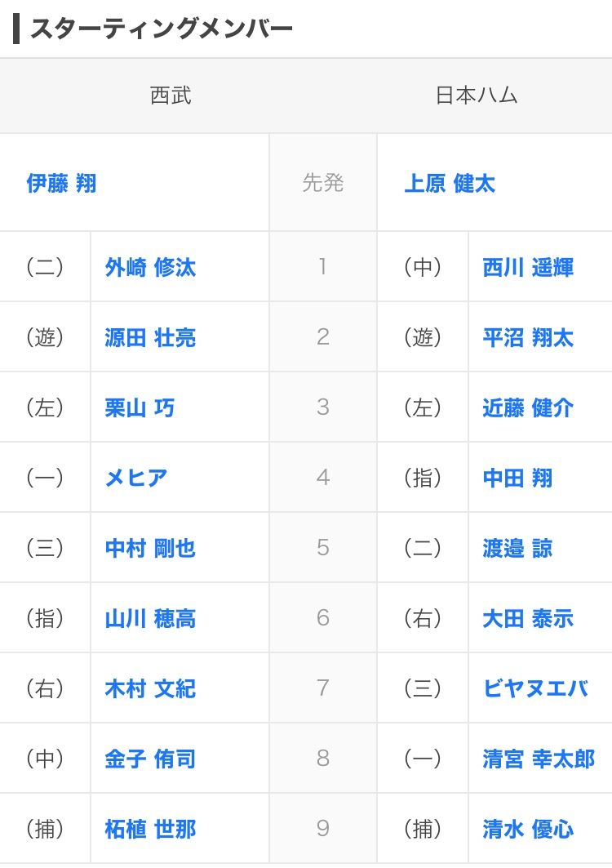Open 西川 遥輝 player page
Image resolution: width=612 pixels, height=868 pixels.
(528, 268)
